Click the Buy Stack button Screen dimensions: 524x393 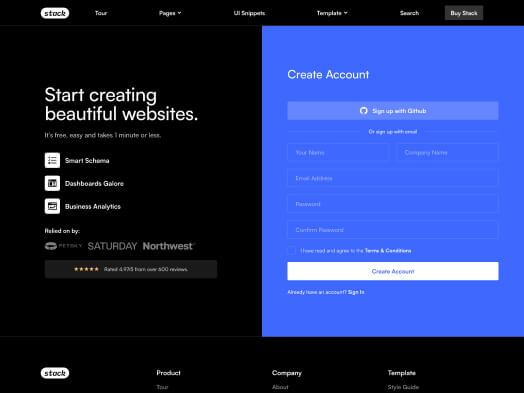point(464,13)
